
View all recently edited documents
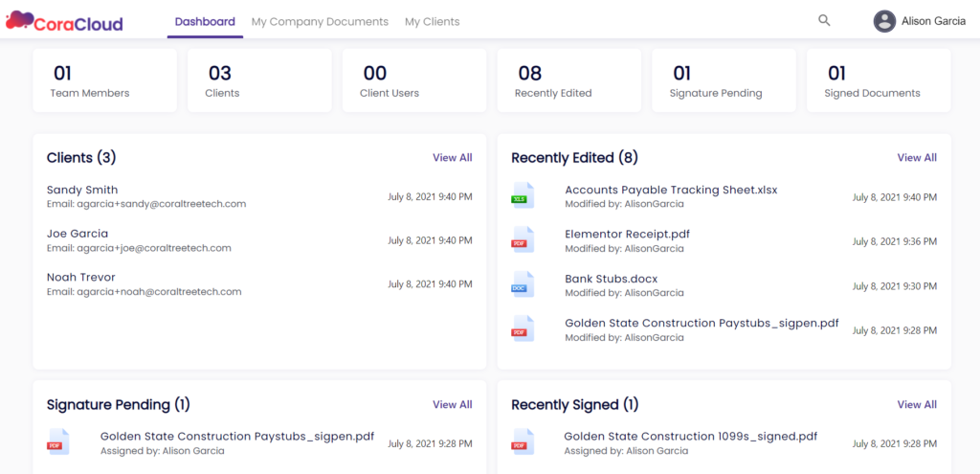(916, 158)
